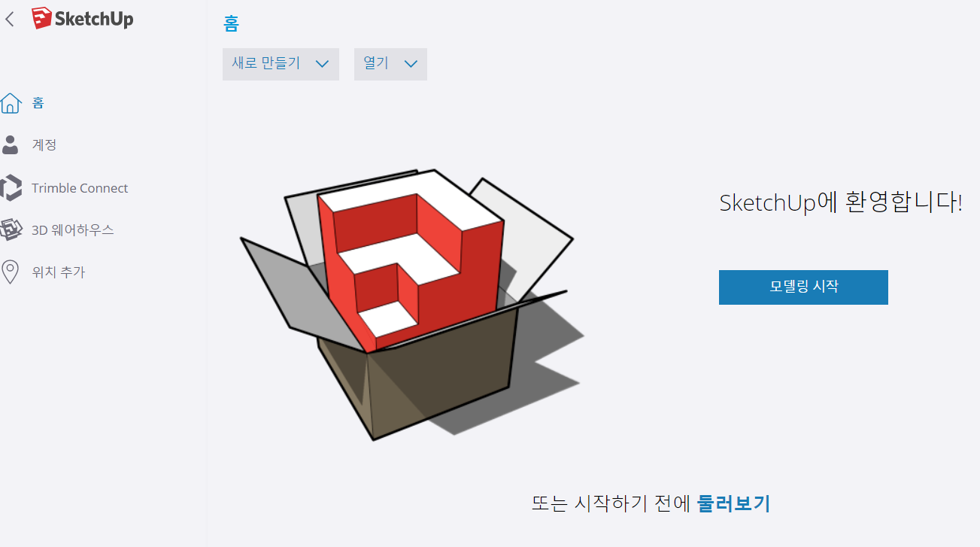Select the 홈 sidebar label
The height and width of the screenshot is (547, 980).
point(38,103)
